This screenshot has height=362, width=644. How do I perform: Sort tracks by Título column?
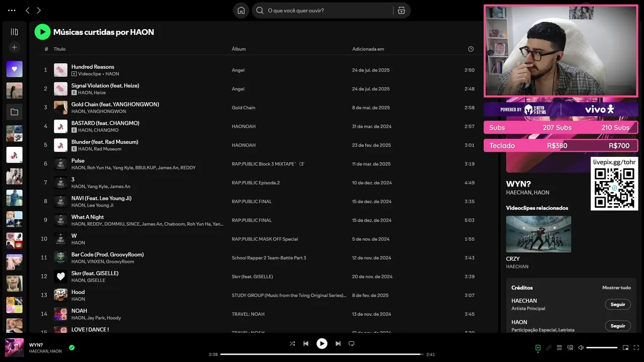click(59, 49)
